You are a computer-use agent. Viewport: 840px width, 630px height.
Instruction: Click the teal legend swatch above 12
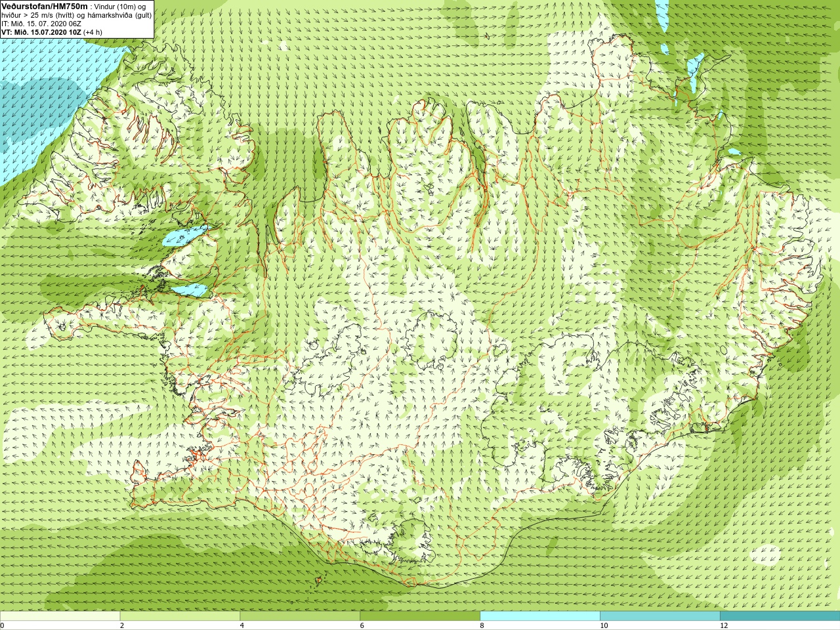[x=780, y=616]
